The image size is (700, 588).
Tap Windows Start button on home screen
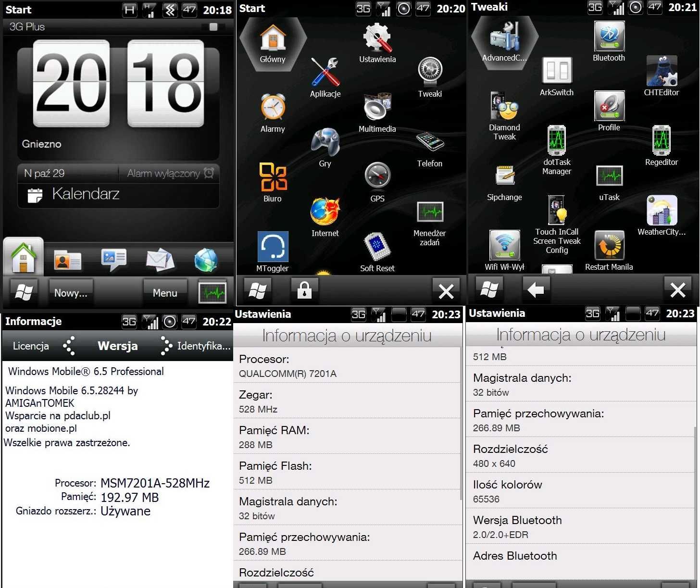24,292
